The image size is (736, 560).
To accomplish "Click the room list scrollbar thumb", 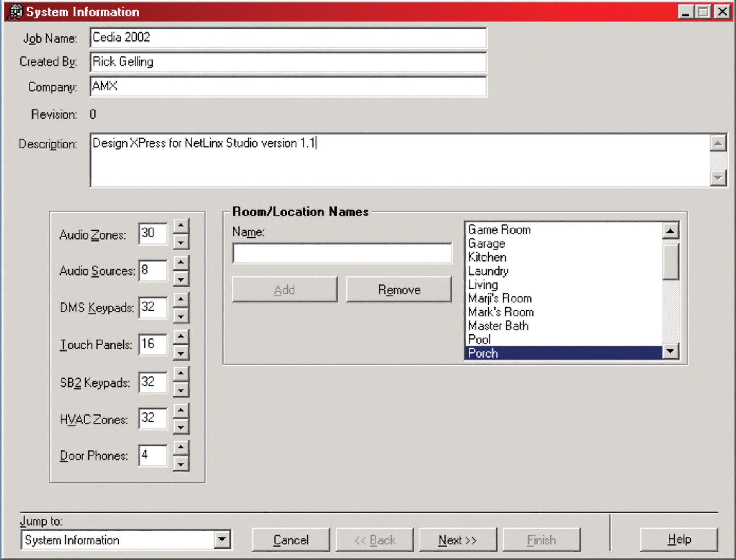I will pos(671,262).
